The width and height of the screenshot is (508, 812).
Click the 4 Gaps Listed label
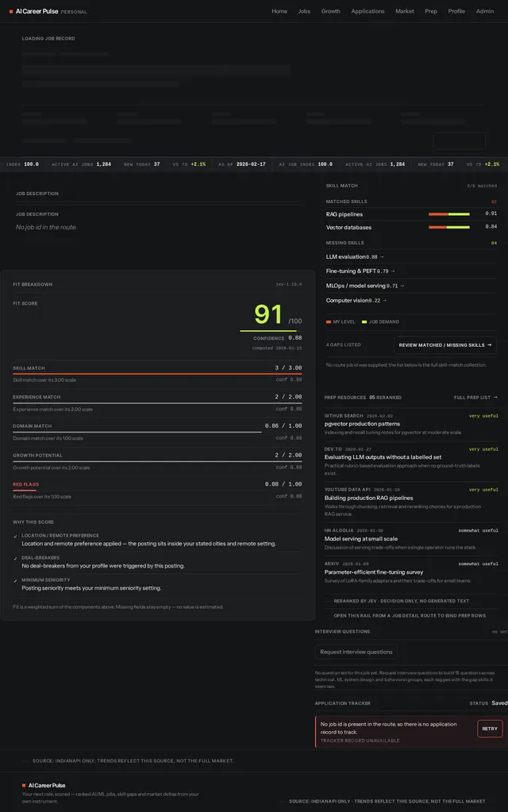tap(344, 345)
